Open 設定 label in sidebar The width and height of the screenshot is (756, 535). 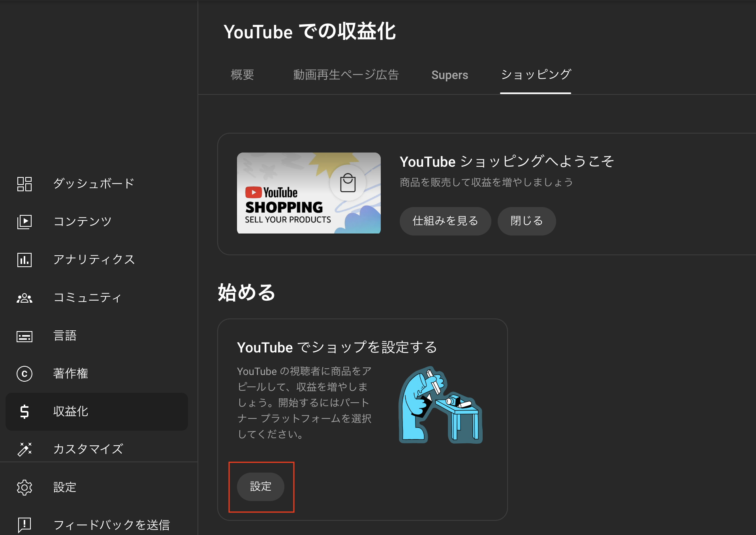pos(65,487)
